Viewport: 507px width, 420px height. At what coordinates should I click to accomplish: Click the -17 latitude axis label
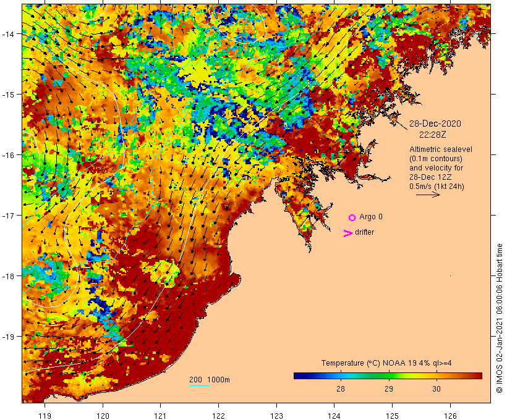point(8,216)
